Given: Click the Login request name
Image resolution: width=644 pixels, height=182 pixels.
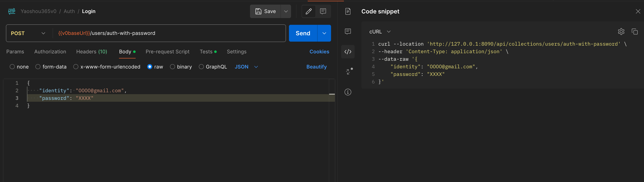Looking at the screenshot, I should [x=89, y=11].
